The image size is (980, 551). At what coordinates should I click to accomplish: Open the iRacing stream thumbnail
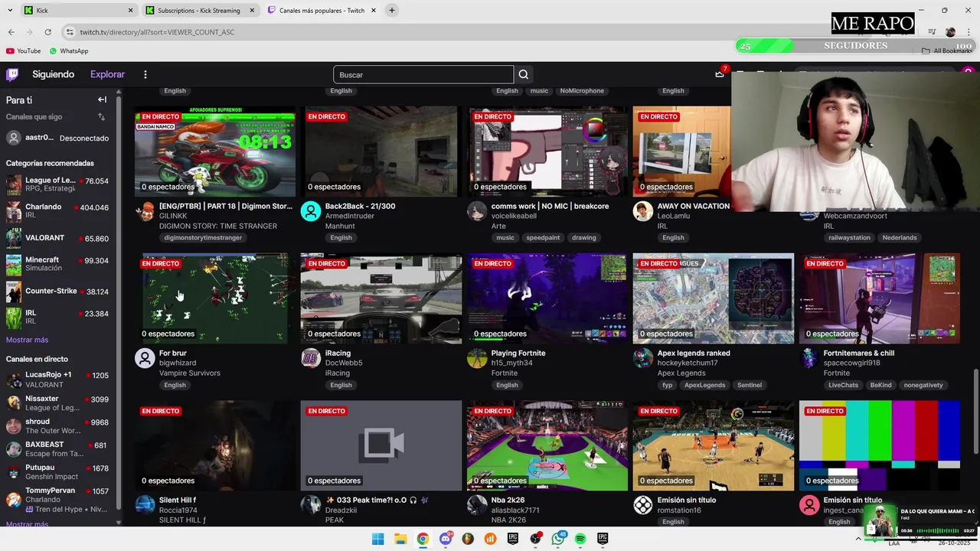pyautogui.click(x=381, y=298)
